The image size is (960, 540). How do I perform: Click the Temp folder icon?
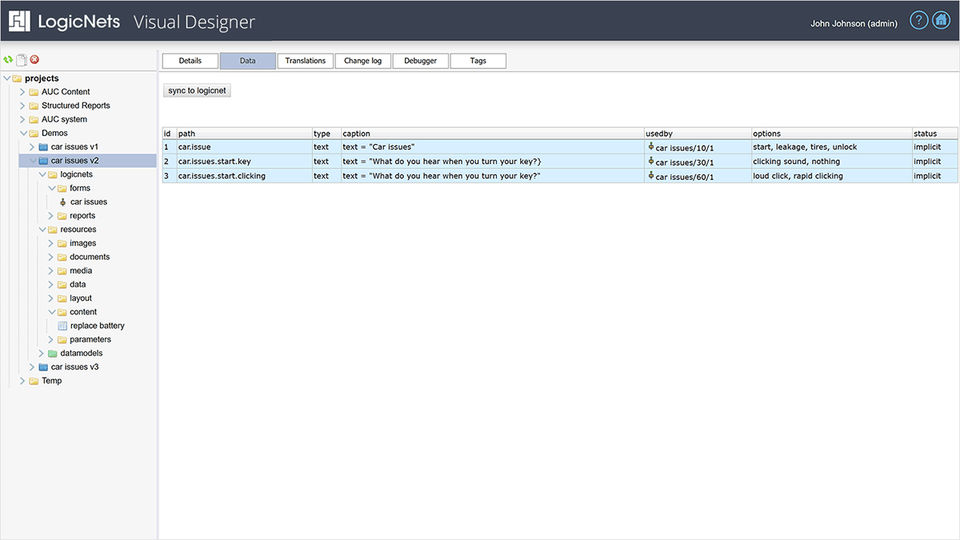[x=34, y=381]
